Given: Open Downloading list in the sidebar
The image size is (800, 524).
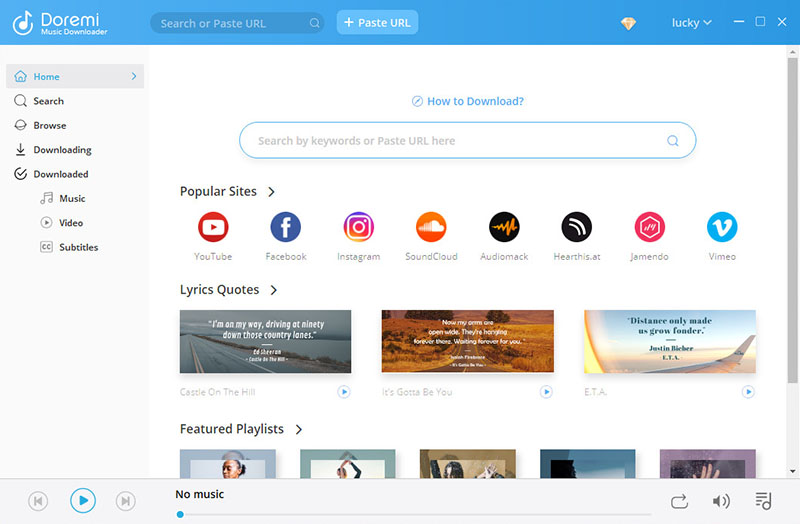Looking at the screenshot, I should pyautogui.click(x=75, y=150).
